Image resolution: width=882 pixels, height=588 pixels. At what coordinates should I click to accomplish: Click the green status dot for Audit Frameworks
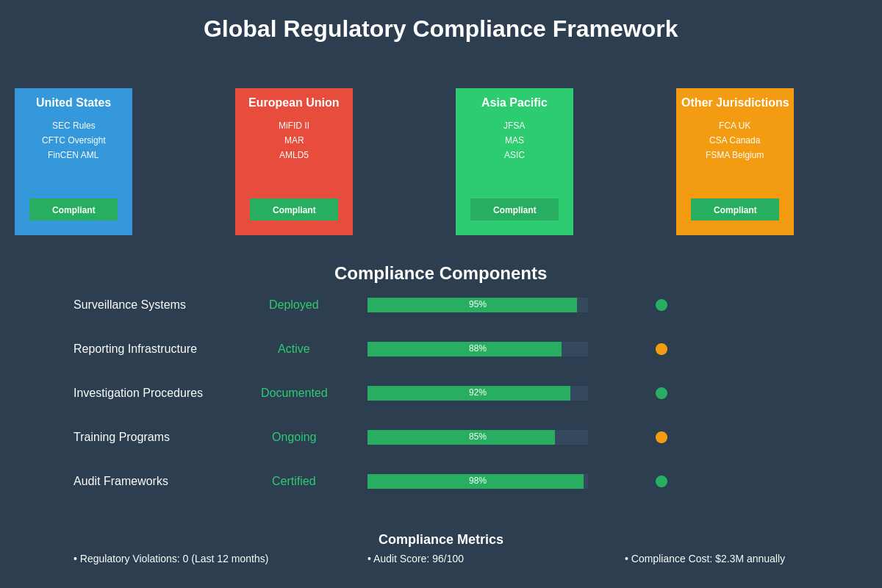(x=661, y=481)
